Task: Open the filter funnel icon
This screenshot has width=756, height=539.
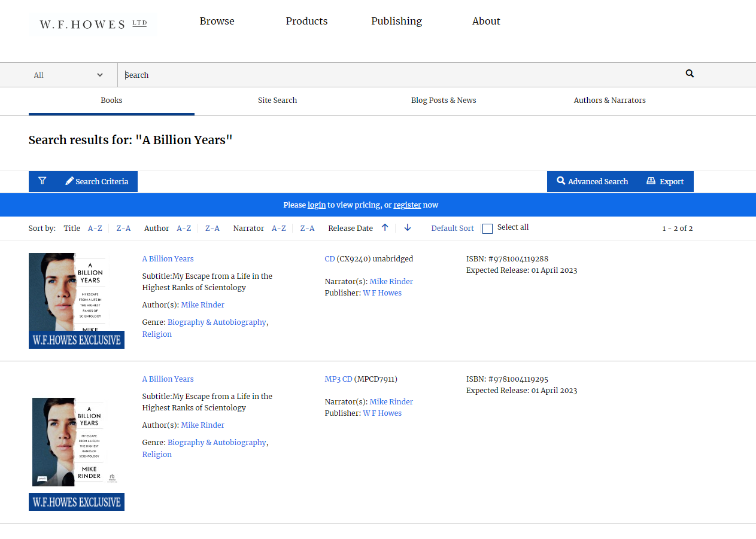Action: click(42, 181)
